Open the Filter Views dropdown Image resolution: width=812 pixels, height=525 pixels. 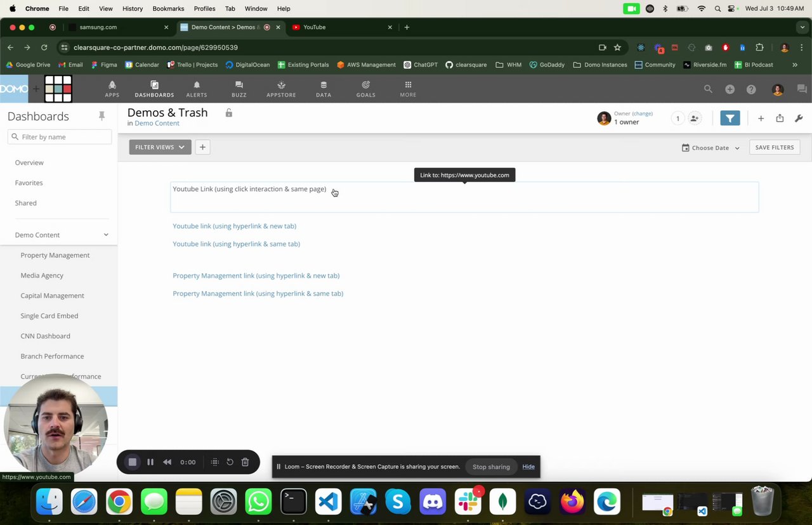pyautogui.click(x=160, y=147)
